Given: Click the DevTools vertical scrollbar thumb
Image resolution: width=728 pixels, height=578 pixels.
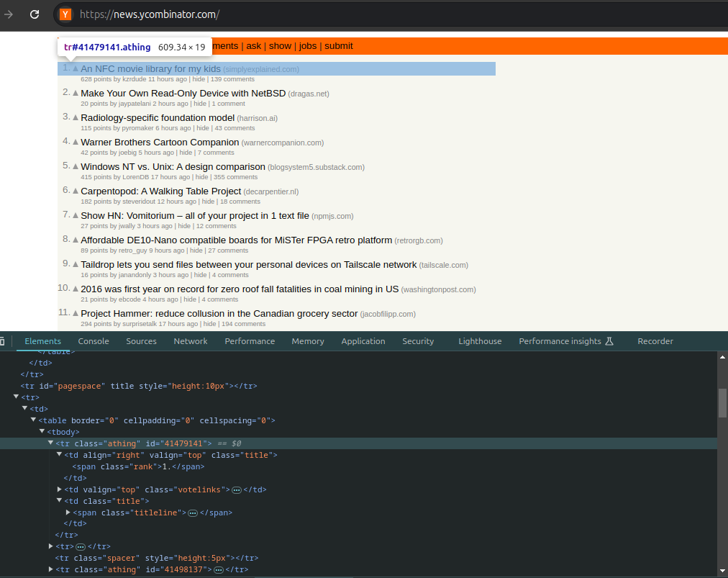Looking at the screenshot, I should click(x=722, y=403).
